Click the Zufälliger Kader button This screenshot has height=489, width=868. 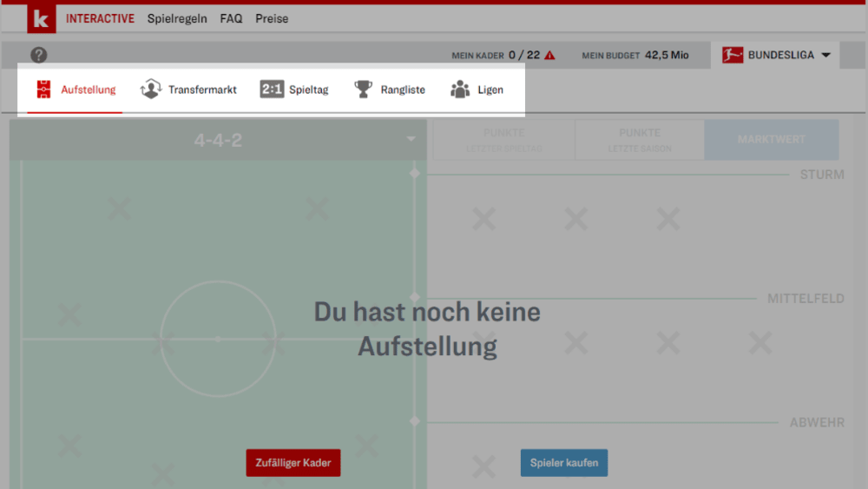[293, 462]
